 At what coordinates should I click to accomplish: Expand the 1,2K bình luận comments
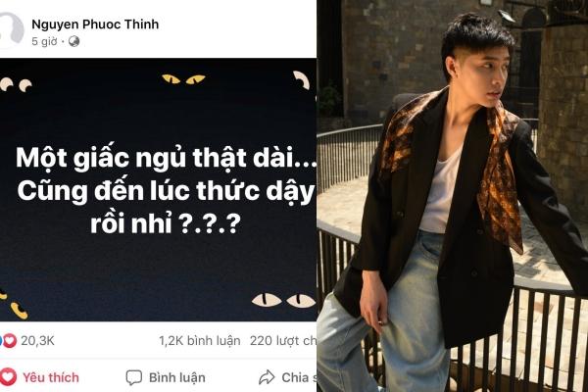pyautogui.click(x=200, y=341)
